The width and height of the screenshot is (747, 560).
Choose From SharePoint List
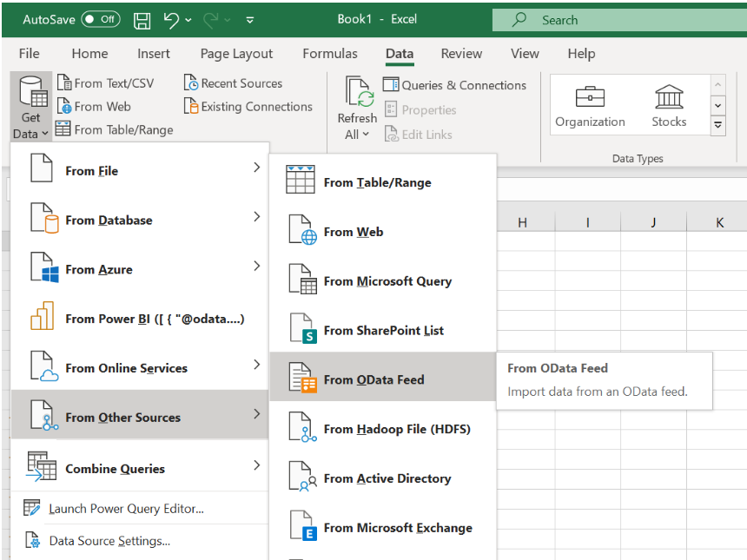384,328
